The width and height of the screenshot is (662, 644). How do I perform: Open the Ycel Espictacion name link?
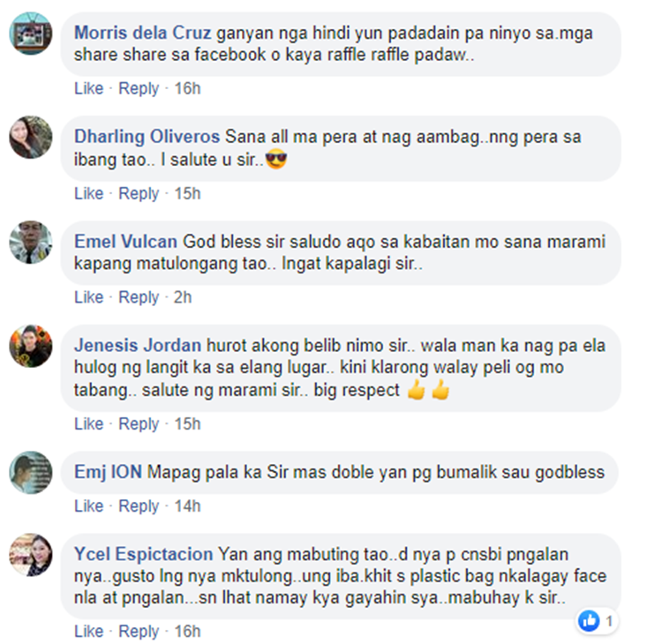click(144, 554)
